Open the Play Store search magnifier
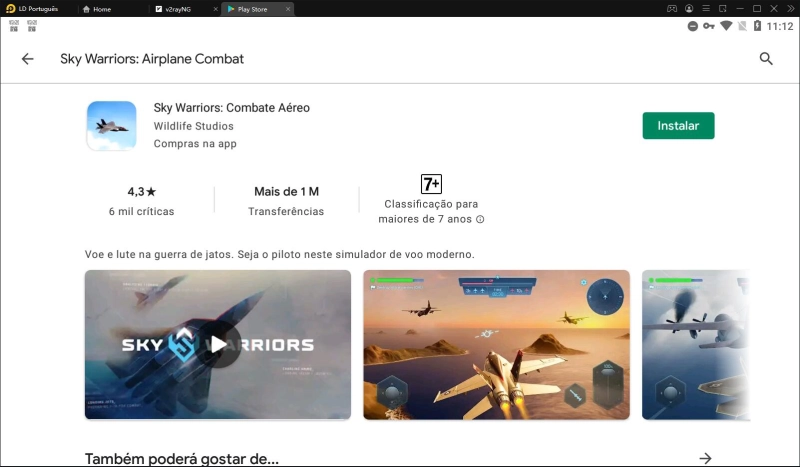Screen dimensions: 800x467 point(766,59)
